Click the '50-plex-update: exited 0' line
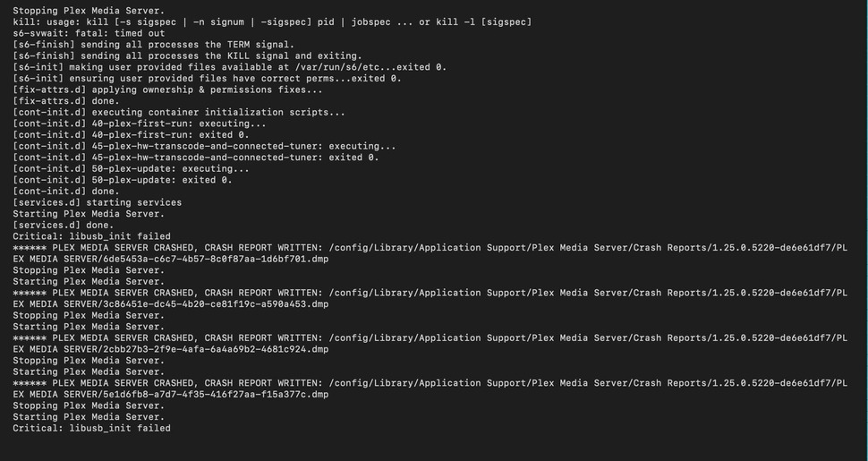This screenshot has height=461, width=868. pyautogui.click(x=122, y=180)
